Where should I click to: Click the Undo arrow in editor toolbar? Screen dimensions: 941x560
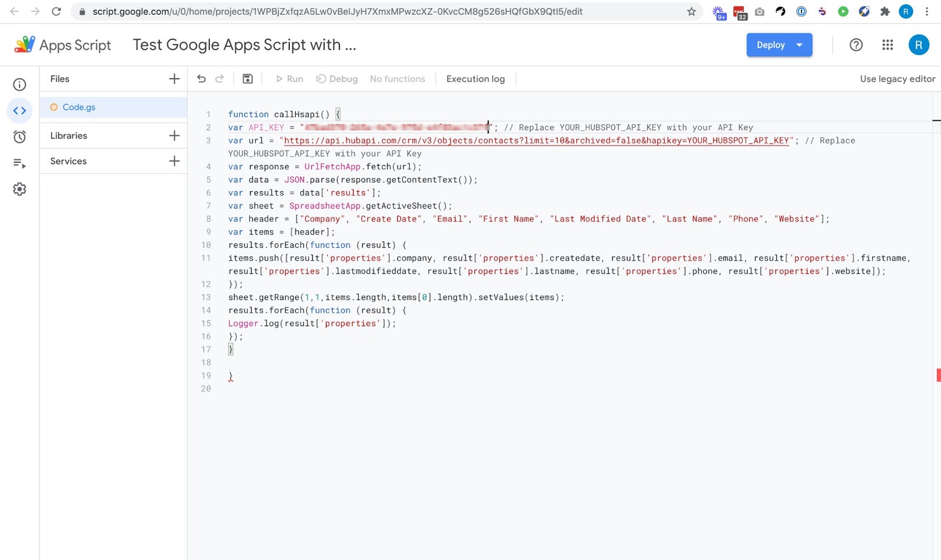point(201,79)
